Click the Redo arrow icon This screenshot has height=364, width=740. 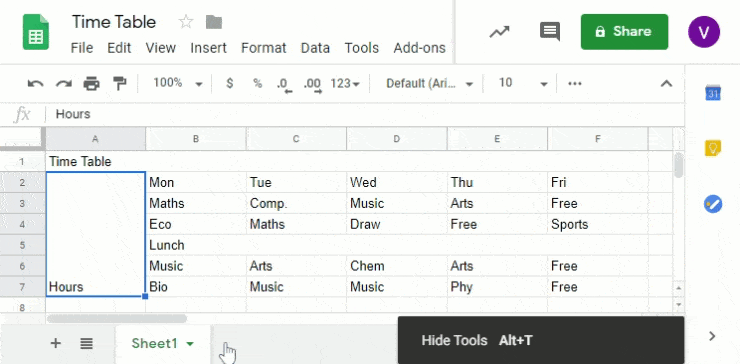pyautogui.click(x=63, y=84)
